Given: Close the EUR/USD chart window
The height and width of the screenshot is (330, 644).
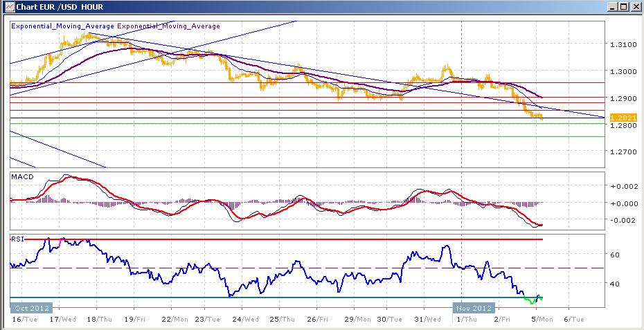Looking at the screenshot, I should click(x=634, y=7).
